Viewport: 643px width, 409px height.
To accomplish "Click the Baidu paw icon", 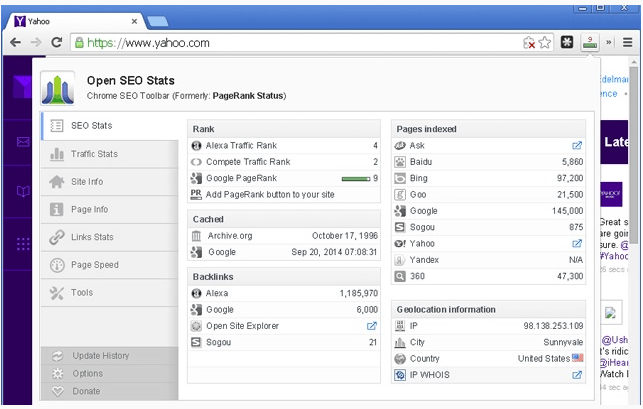I will pyautogui.click(x=400, y=162).
